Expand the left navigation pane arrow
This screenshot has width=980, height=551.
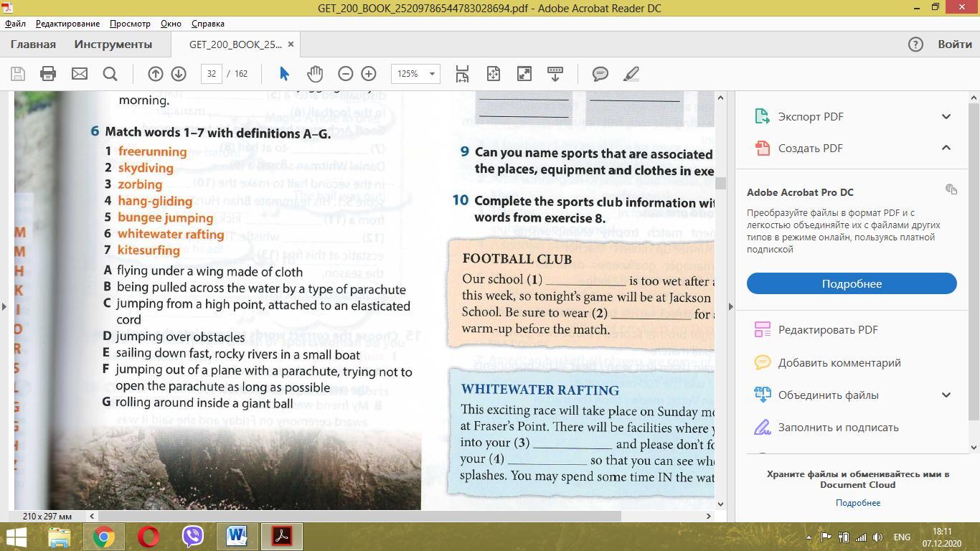coord(4,306)
